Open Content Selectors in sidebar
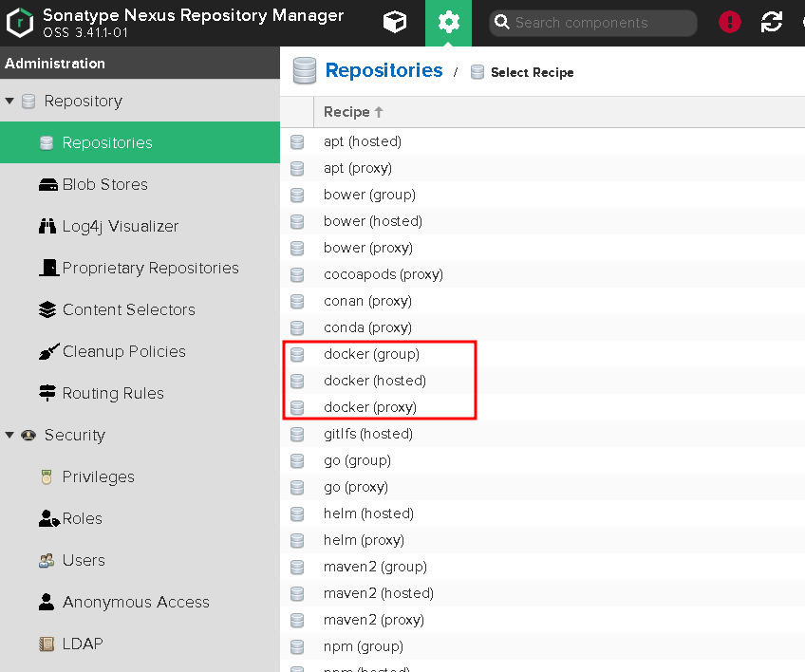The height and width of the screenshot is (672, 805). pos(140,309)
